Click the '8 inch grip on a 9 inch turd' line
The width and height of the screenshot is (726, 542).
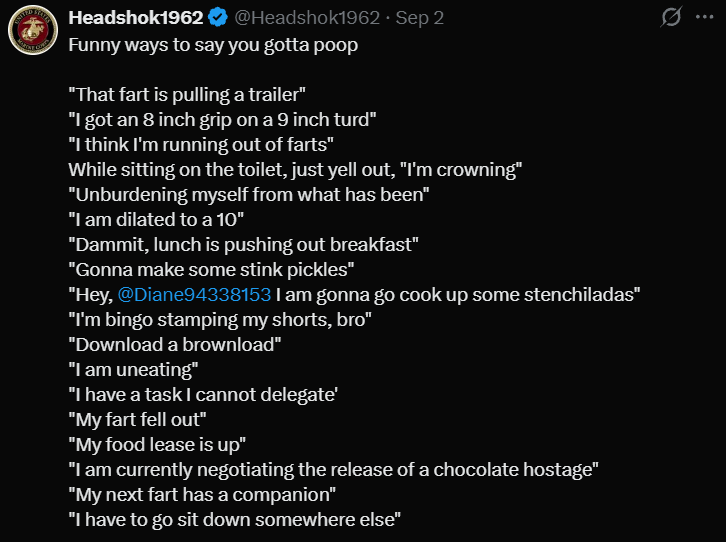pyautogui.click(x=222, y=119)
